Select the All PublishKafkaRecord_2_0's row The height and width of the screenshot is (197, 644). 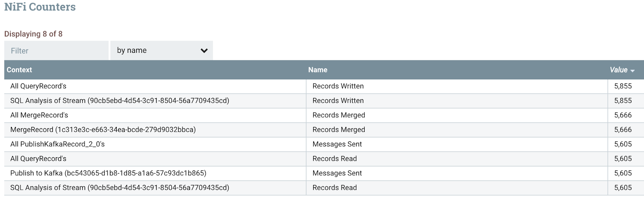click(58, 144)
